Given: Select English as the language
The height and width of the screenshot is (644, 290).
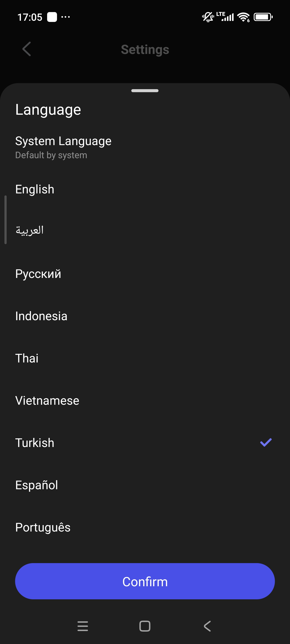Looking at the screenshot, I should pyautogui.click(x=35, y=189).
